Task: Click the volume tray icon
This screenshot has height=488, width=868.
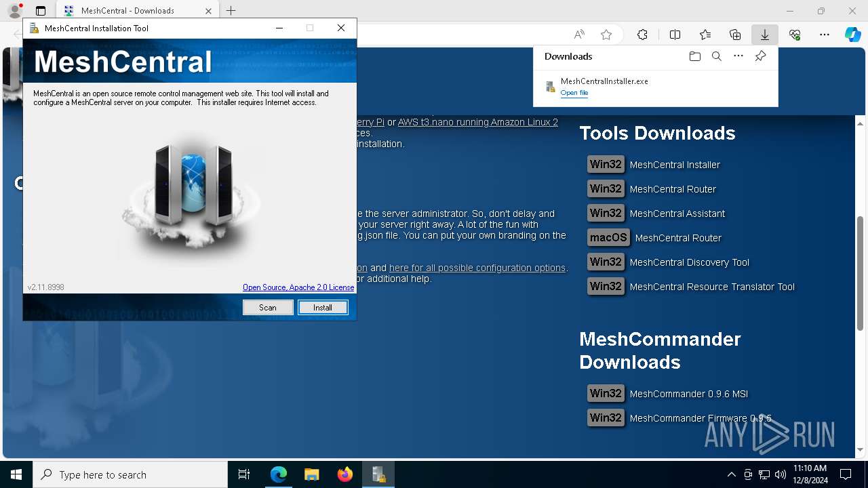Action: pyautogui.click(x=780, y=474)
